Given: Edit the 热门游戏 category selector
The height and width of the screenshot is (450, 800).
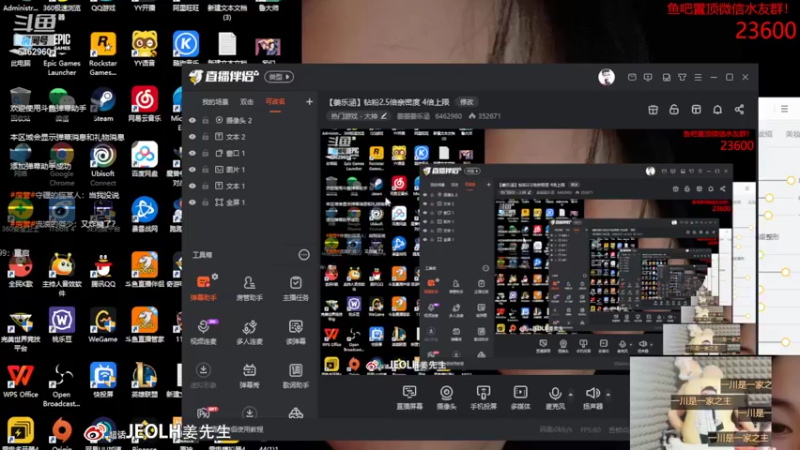Looking at the screenshot, I should pyautogui.click(x=359, y=116).
